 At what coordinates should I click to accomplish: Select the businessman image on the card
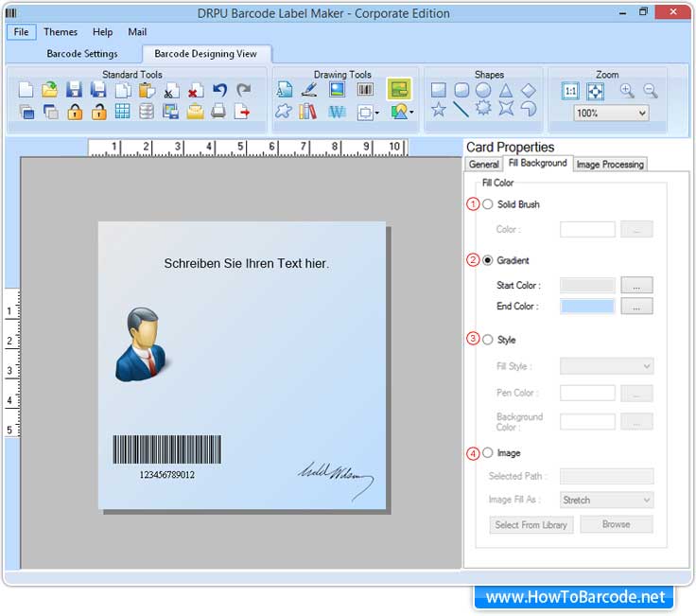coord(142,344)
